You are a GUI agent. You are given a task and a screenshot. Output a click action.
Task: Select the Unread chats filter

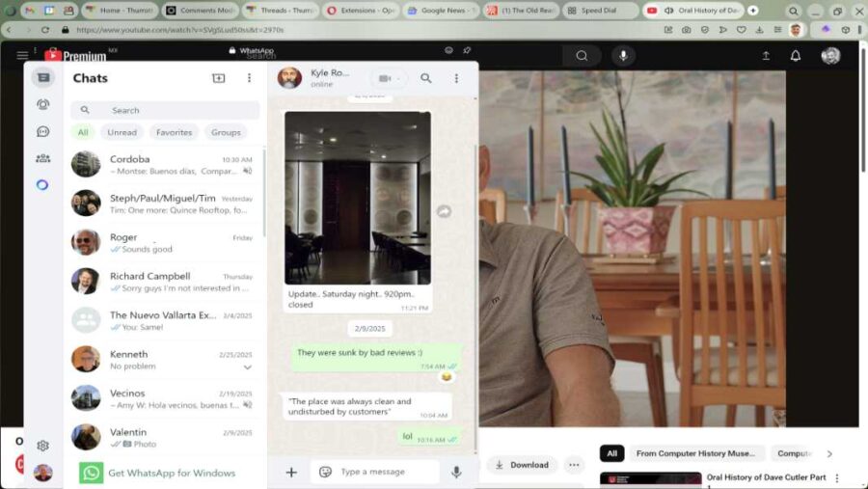coord(122,132)
